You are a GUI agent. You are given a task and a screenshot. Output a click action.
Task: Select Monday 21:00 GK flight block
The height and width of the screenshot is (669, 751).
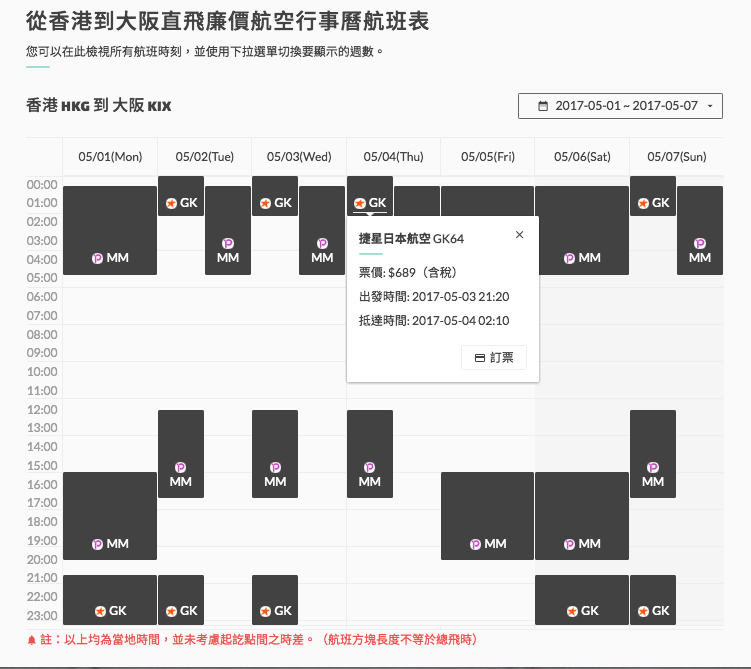110,600
